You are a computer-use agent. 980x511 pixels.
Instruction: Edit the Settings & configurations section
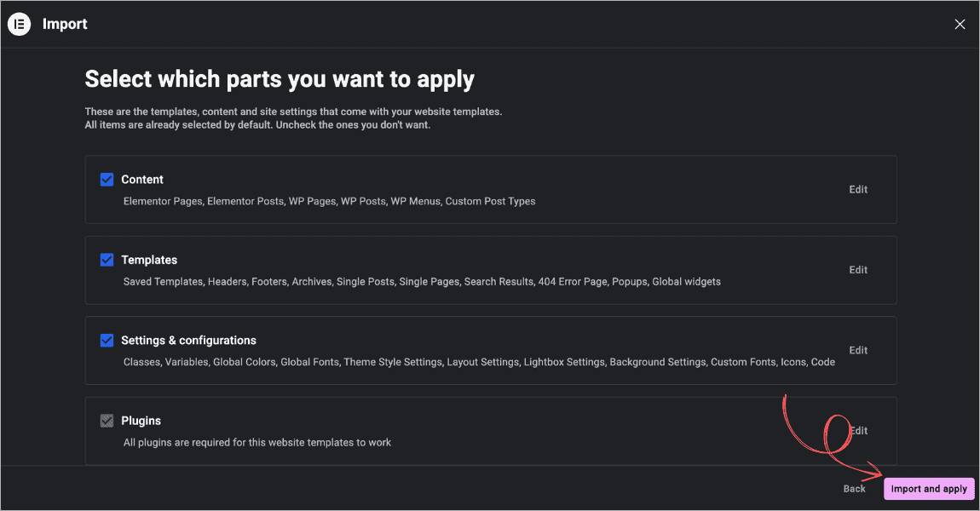(858, 350)
